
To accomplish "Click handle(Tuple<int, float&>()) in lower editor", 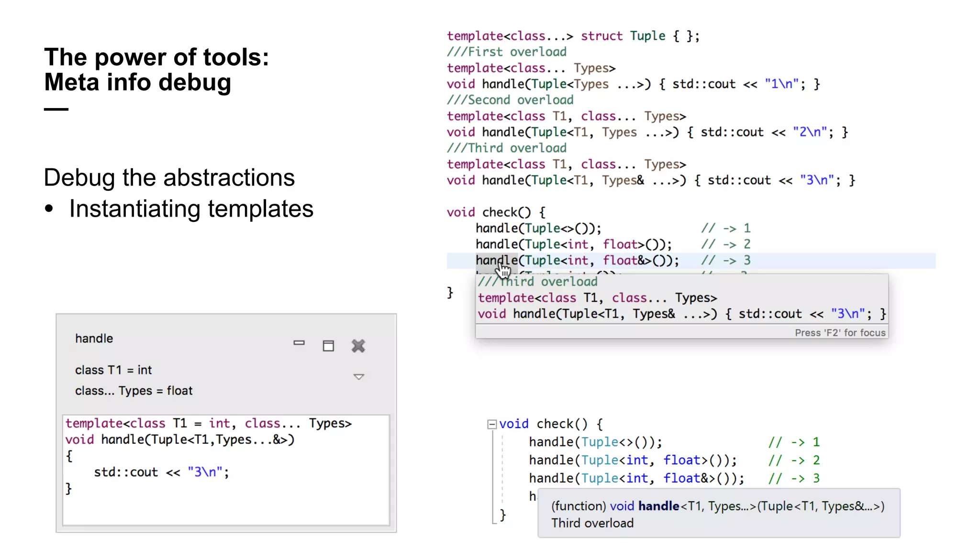I will pyautogui.click(x=636, y=478).
